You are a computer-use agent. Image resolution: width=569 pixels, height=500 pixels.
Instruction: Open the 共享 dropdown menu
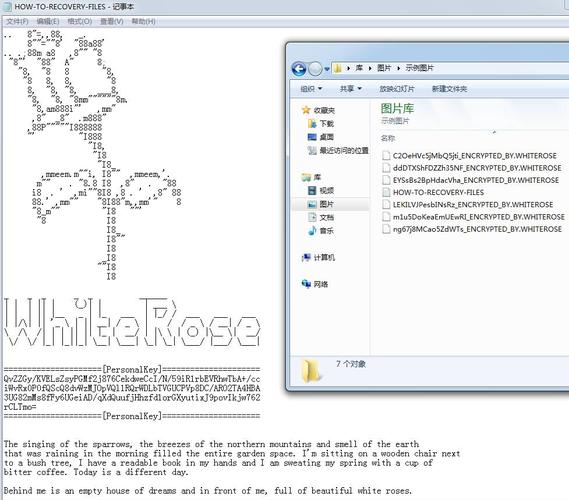pyautogui.click(x=351, y=89)
